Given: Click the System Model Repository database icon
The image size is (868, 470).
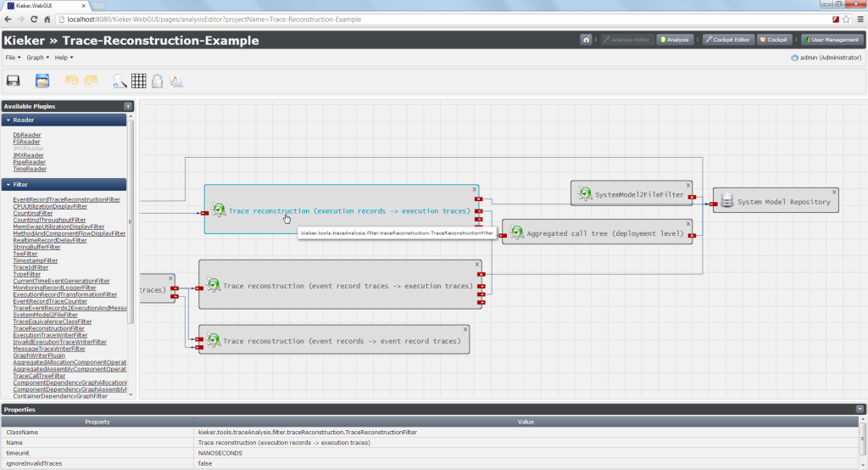Looking at the screenshot, I should click(x=726, y=201).
